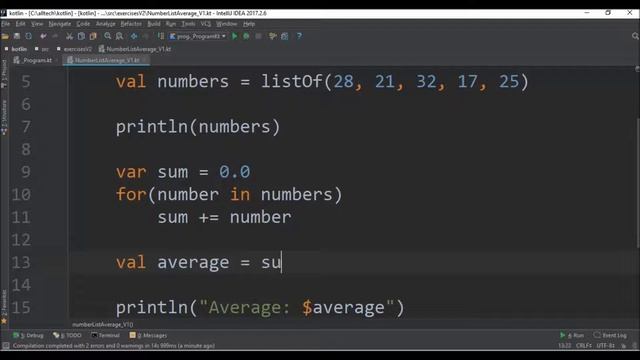Click the Back navigation arrow icon
640x360 pixels.
click(134, 36)
